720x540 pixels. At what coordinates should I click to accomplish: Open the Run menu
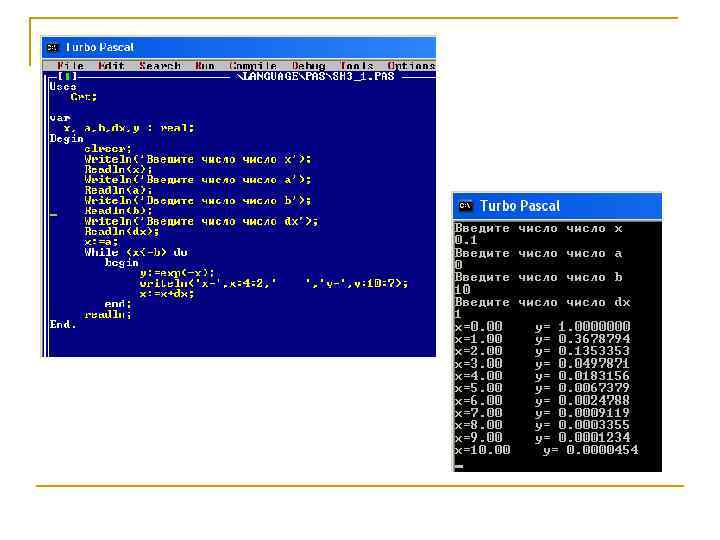pyautogui.click(x=205, y=66)
